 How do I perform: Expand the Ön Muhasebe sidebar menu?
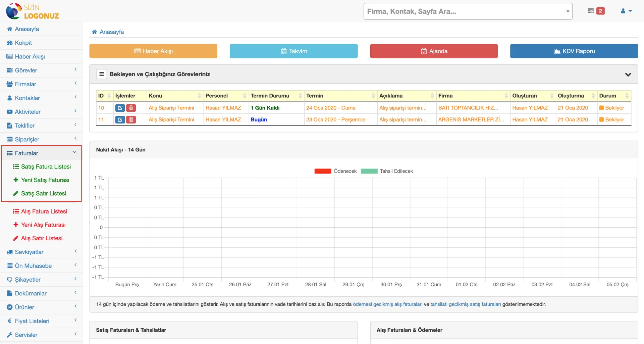click(41, 265)
